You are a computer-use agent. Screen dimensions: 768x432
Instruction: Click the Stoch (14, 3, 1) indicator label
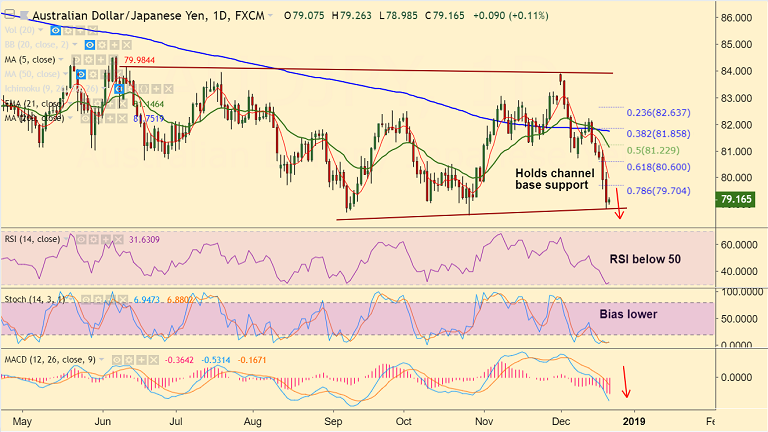[x=35, y=299]
